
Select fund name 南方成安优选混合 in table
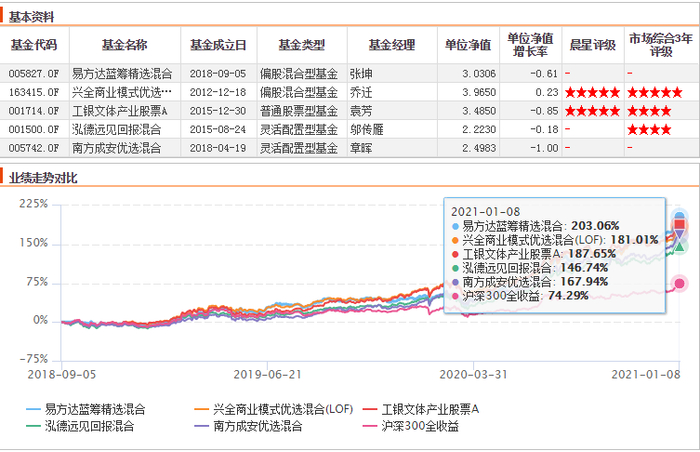(x=117, y=148)
